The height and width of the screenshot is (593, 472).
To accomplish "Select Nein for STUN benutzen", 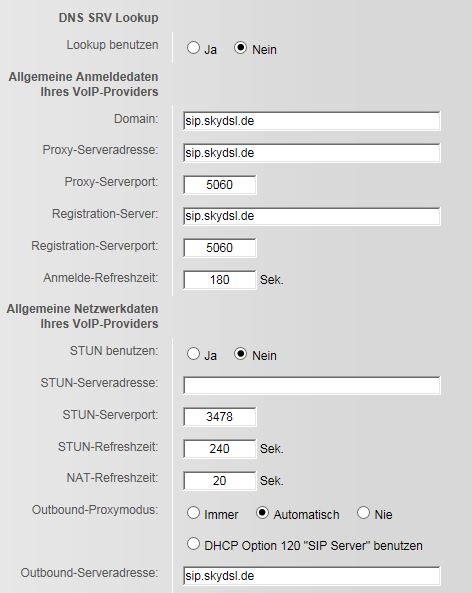I will coord(241,354).
